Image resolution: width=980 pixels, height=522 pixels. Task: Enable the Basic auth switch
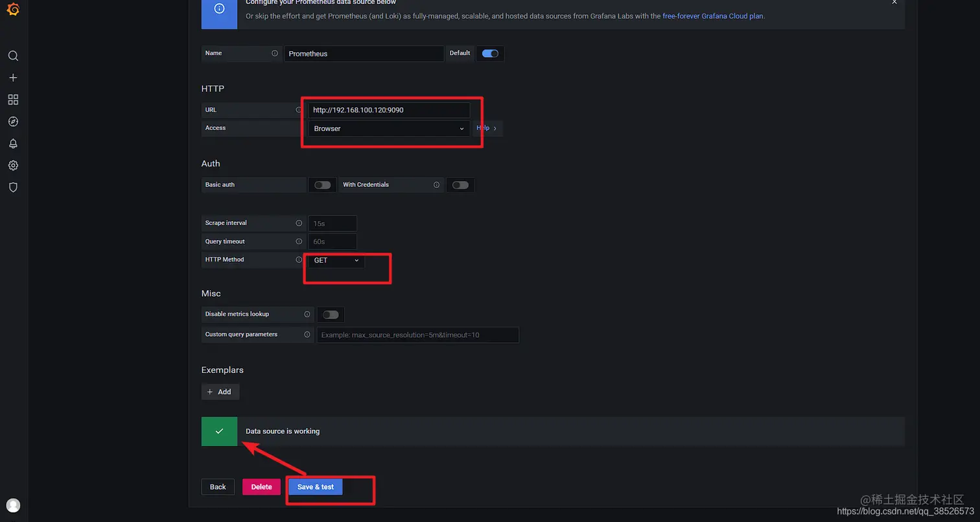pos(323,185)
